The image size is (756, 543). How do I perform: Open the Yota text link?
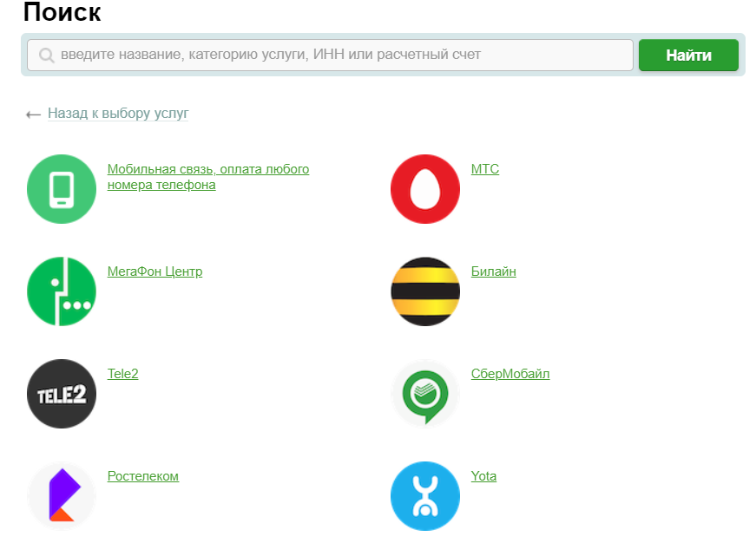[x=483, y=476]
